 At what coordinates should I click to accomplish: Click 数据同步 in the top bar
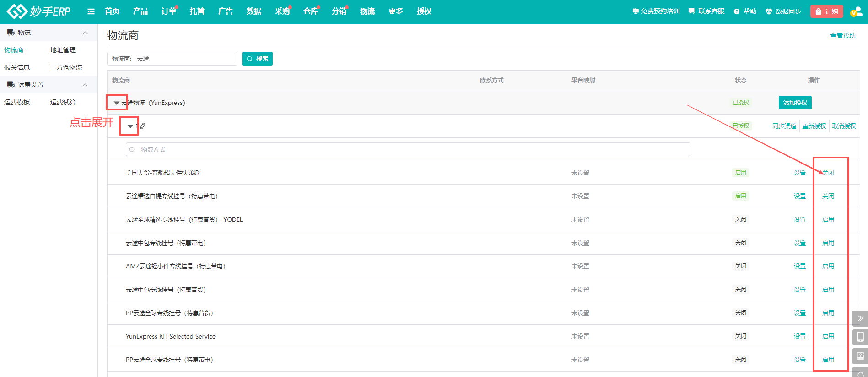(783, 11)
